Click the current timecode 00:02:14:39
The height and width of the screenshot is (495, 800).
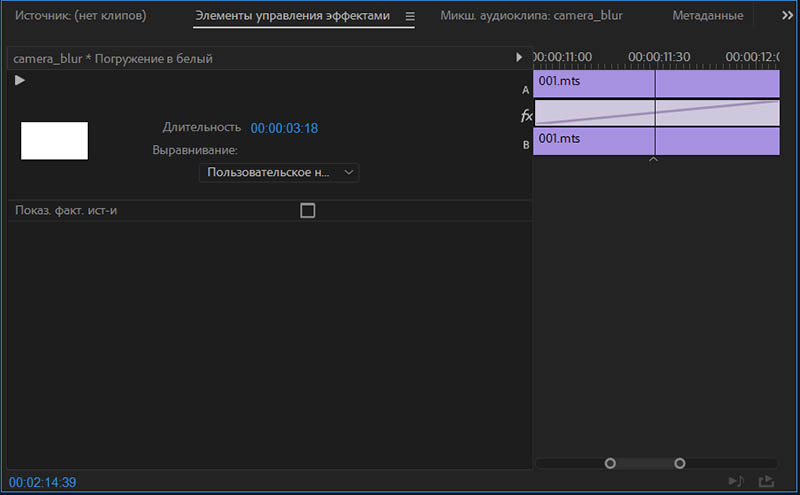(42, 482)
